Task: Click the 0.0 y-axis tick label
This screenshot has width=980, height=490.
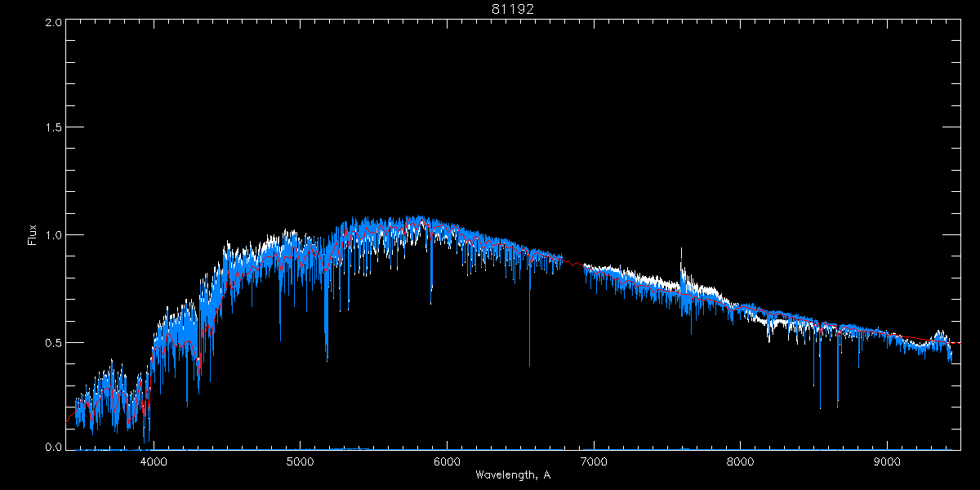Action: (54, 447)
